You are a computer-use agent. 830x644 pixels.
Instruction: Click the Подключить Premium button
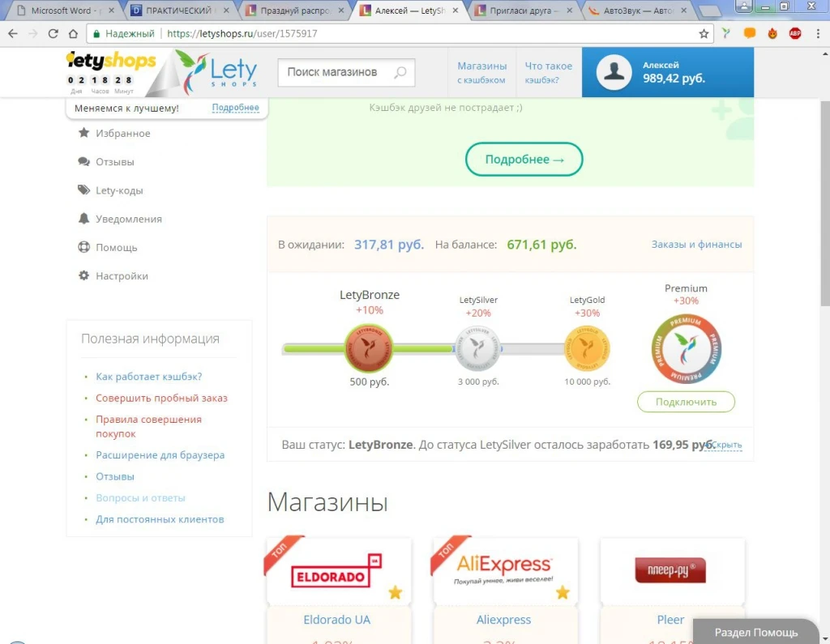click(x=686, y=402)
